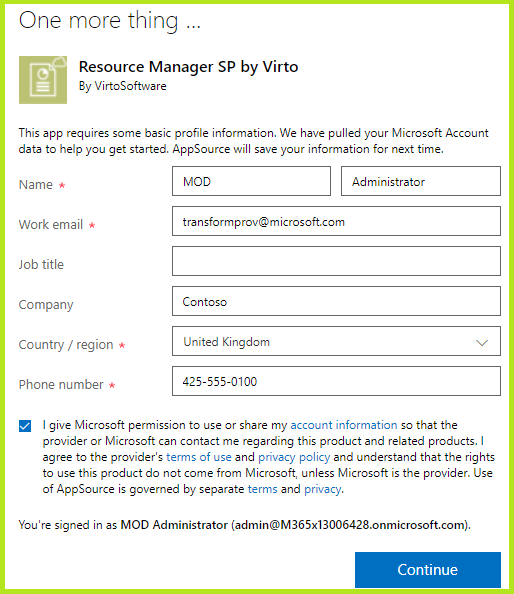This screenshot has height=594, width=514.
Task: Open the provider's privacy policy link
Action: (x=294, y=457)
